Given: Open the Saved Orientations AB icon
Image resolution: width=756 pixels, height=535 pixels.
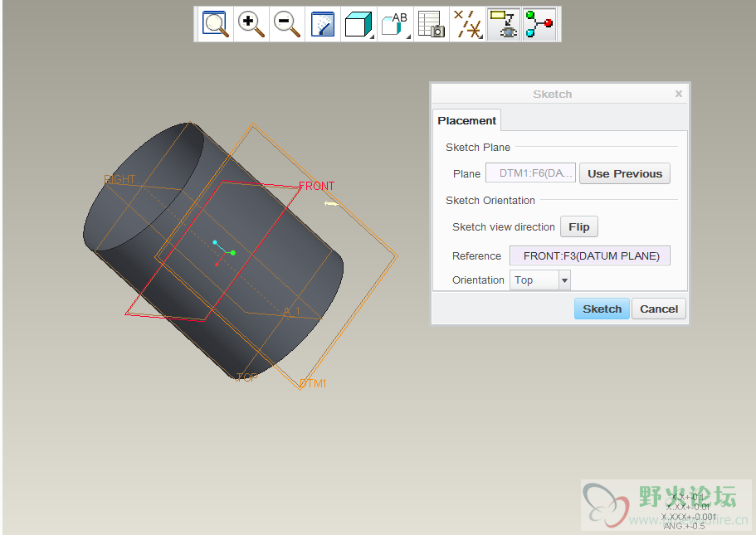Looking at the screenshot, I should point(395,24).
